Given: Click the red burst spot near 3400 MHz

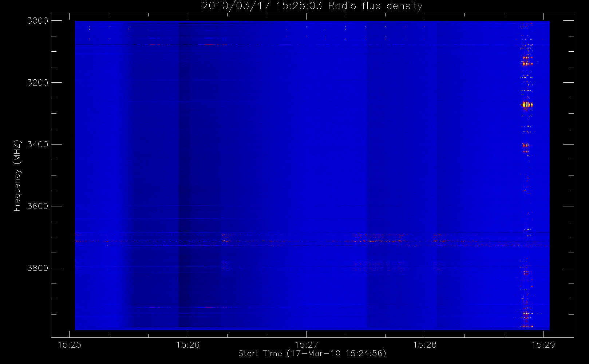Looking at the screenshot, I should click(x=525, y=146).
